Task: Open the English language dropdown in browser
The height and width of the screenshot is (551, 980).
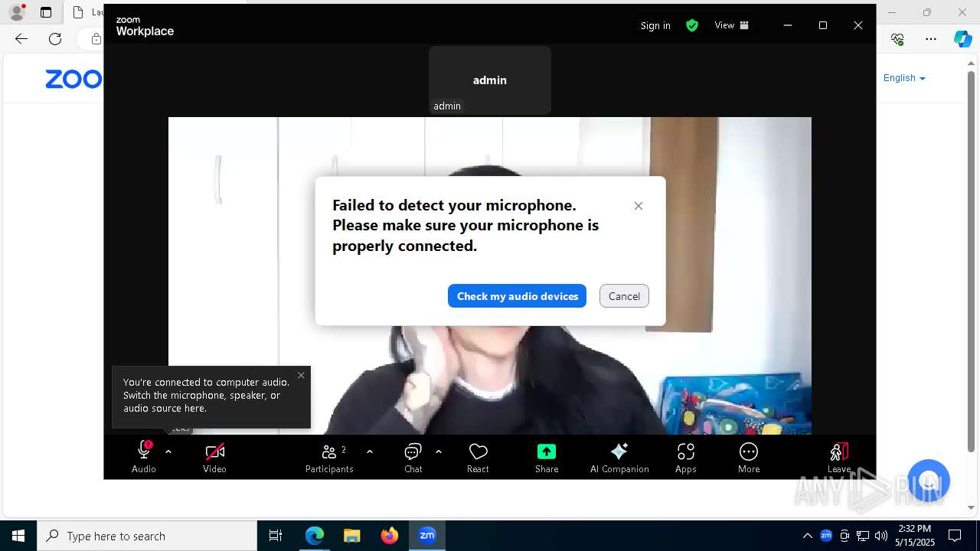Action: pyautogui.click(x=904, y=78)
